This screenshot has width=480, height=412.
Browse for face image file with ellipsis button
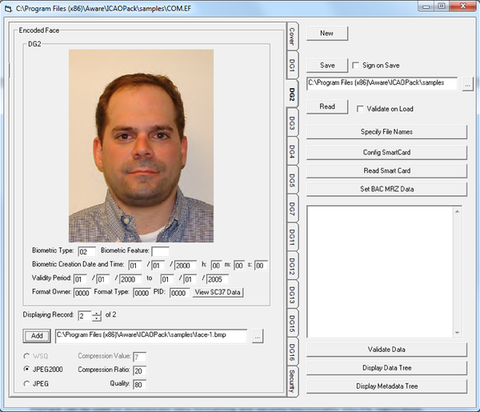click(x=257, y=336)
